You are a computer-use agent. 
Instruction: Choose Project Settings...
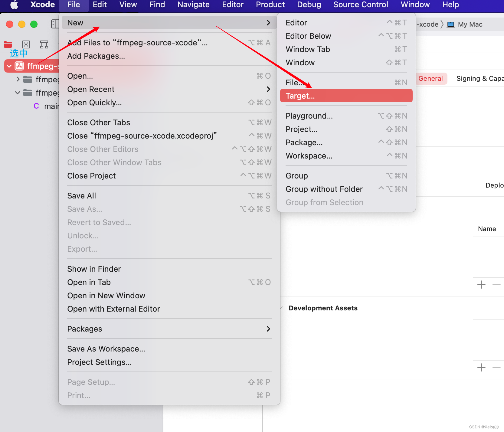(x=169, y=362)
